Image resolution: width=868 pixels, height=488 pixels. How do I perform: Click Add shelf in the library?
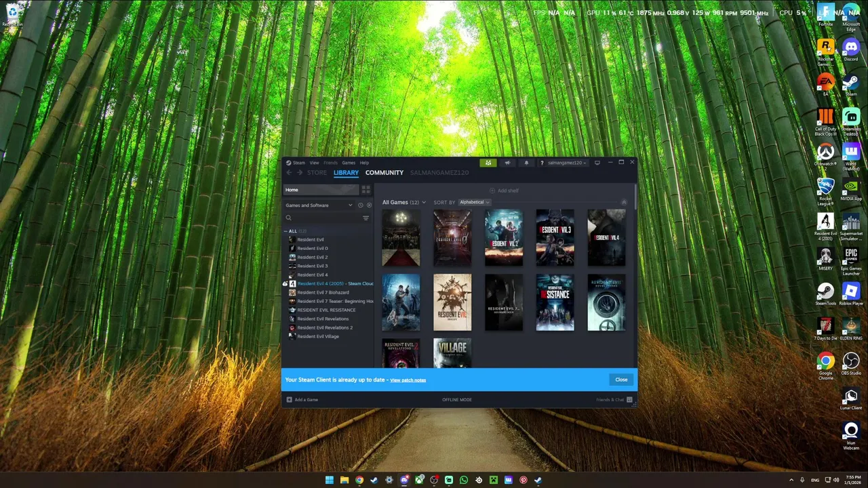point(504,190)
